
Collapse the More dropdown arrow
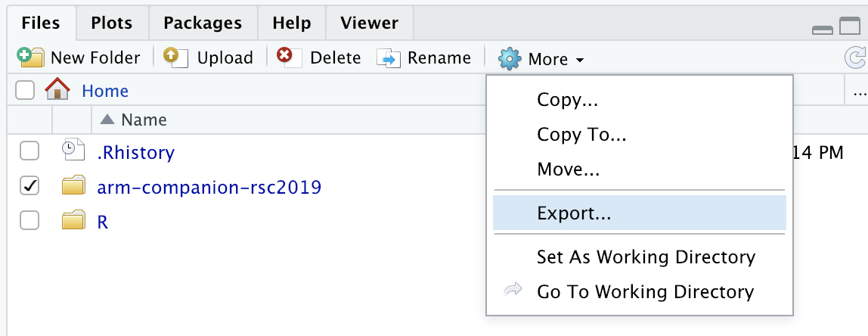pyautogui.click(x=580, y=60)
